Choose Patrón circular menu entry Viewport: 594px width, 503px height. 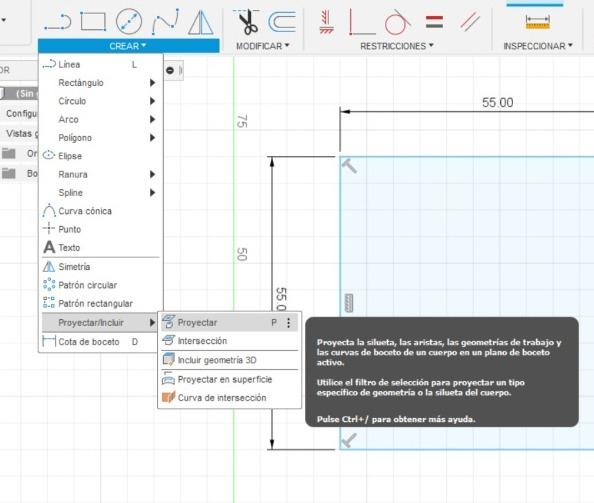[x=101, y=285]
